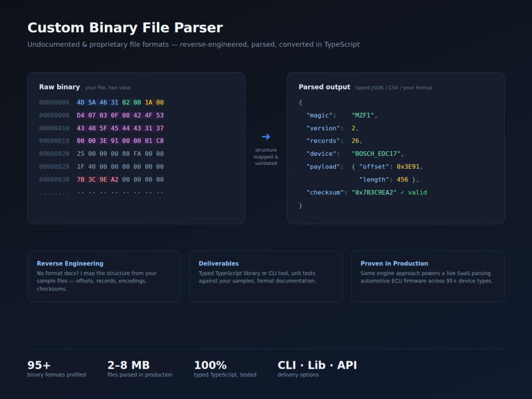532x399 pixels.
Task: Click the "magic" JSON key
Action: 319,115
